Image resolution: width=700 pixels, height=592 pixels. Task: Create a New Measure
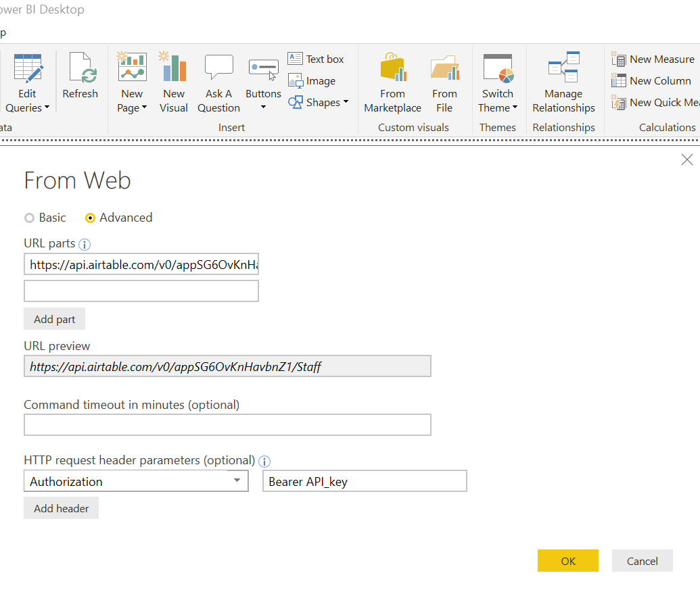pyautogui.click(x=653, y=59)
